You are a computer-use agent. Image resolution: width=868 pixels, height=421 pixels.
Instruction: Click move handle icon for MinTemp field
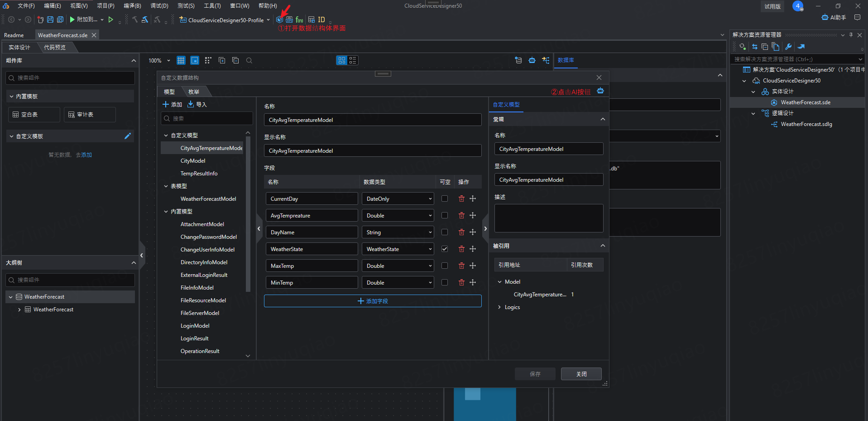[473, 282]
